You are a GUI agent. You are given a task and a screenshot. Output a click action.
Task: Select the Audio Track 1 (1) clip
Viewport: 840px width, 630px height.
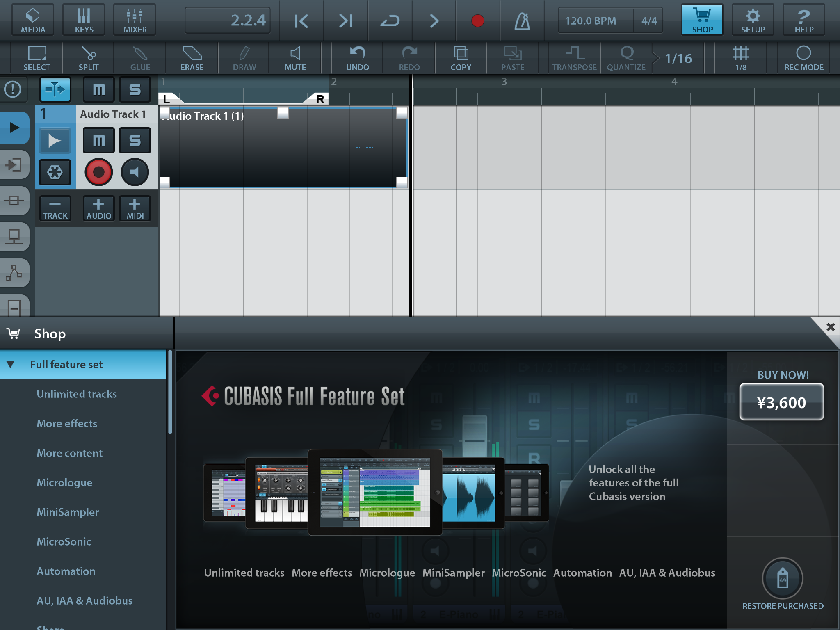pos(283,148)
